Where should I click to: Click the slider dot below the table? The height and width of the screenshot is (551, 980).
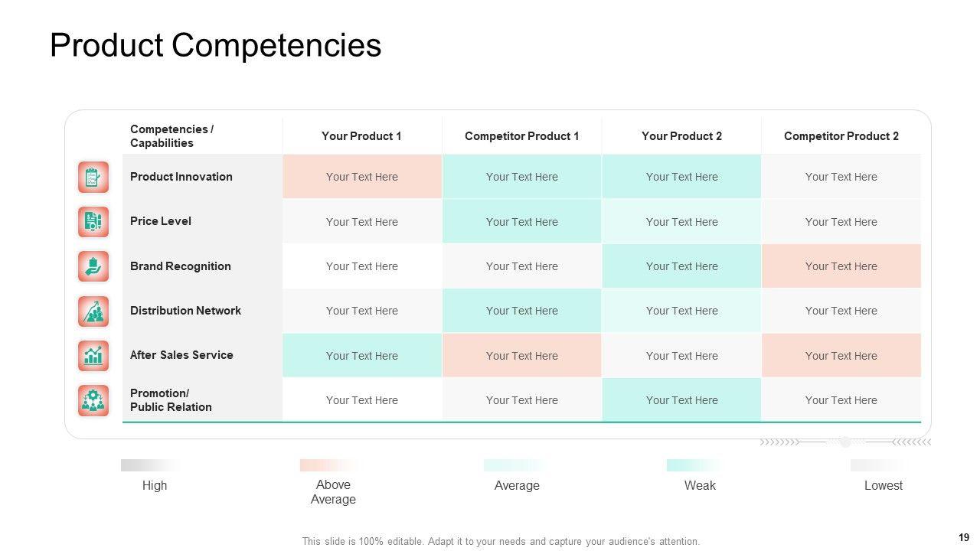point(845,442)
